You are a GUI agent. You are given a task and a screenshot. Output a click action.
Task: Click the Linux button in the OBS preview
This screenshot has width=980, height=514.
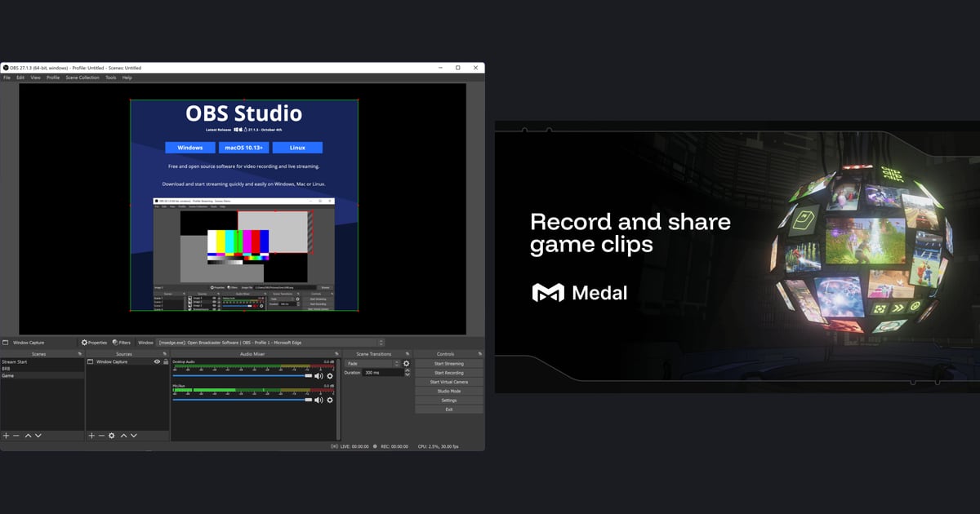click(x=297, y=148)
